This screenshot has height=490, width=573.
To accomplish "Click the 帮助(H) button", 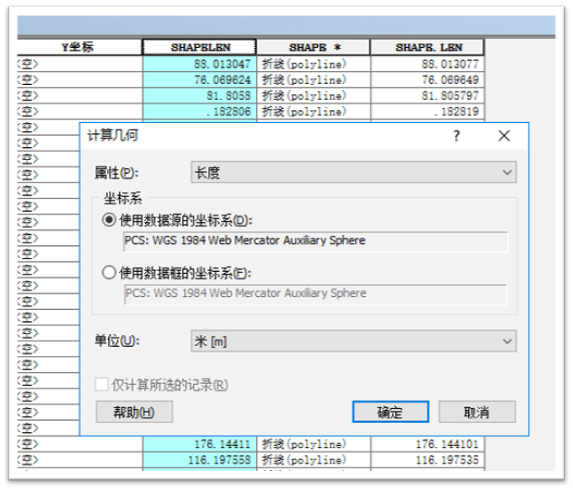I will click(x=134, y=412).
